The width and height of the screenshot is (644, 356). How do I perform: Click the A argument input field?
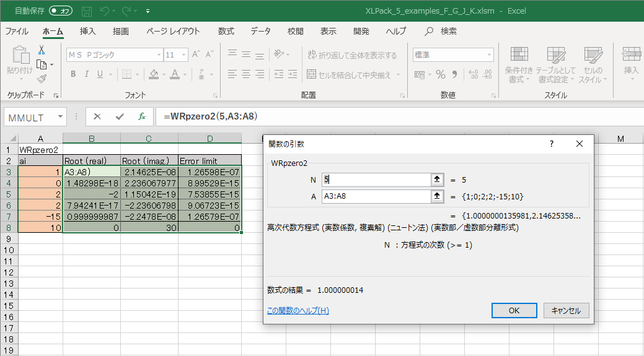376,196
